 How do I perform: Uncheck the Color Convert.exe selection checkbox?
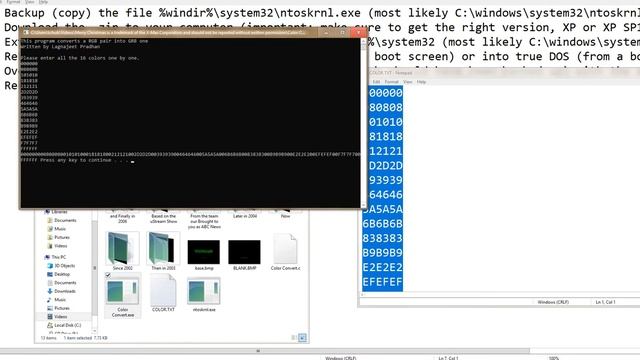108,275
